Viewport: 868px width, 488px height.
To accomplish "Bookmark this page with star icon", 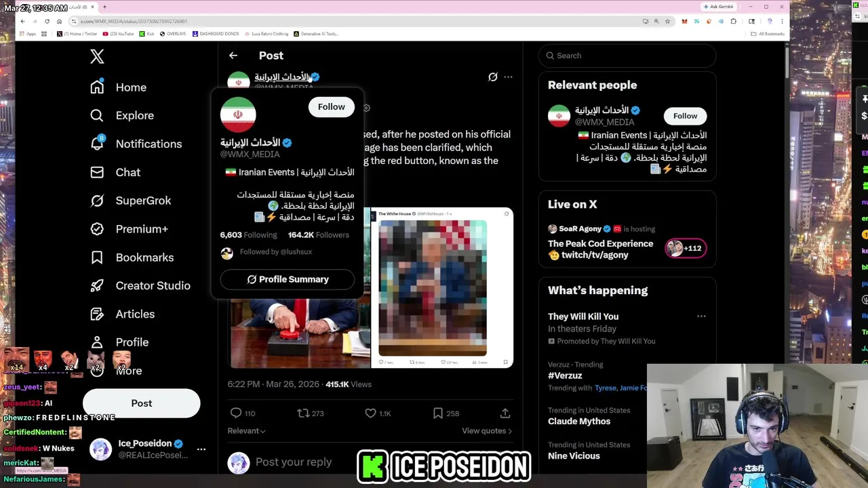I will (x=667, y=21).
